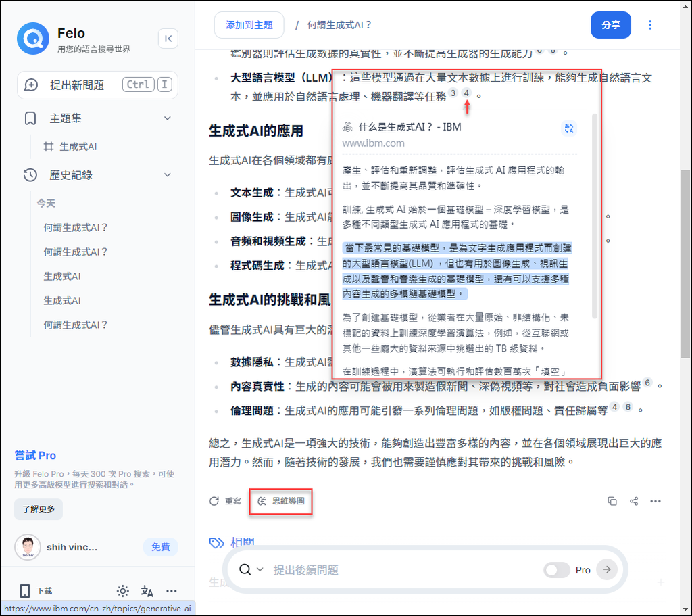Click the 重寫 rewrite refresh icon

(x=214, y=501)
